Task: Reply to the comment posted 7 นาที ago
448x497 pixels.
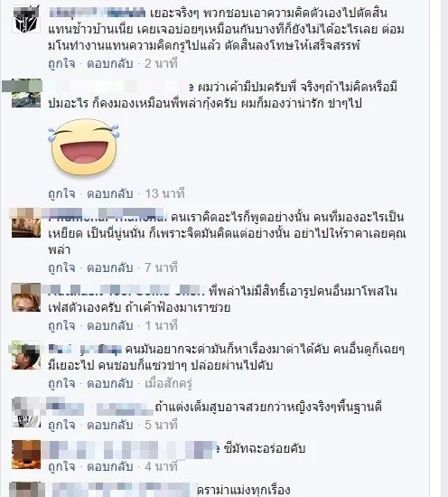Action: click(x=109, y=267)
